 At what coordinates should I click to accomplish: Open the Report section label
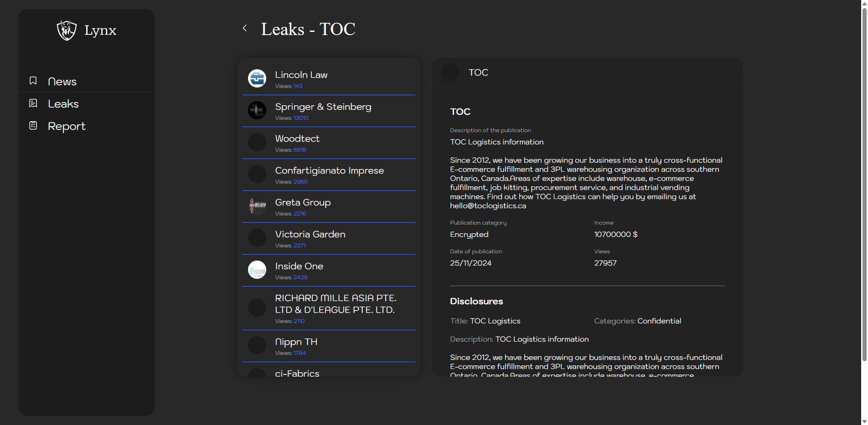67,126
